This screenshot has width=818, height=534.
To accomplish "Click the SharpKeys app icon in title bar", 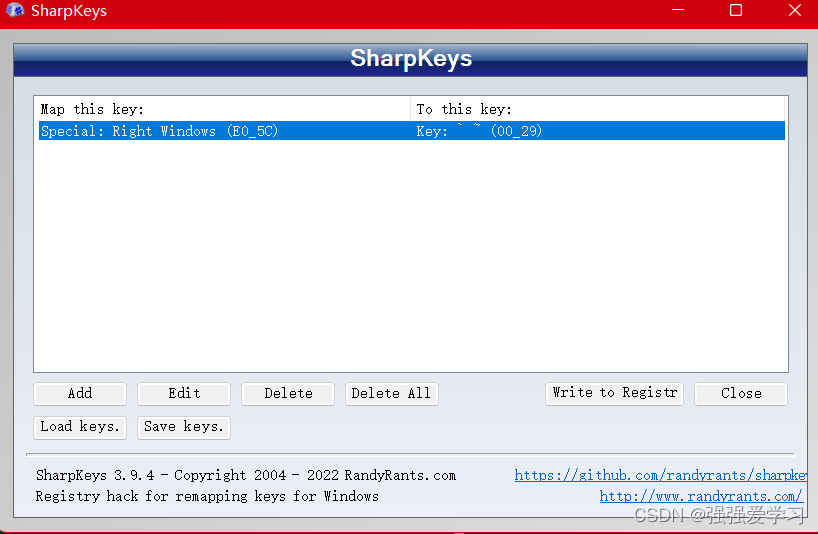I will click(x=15, y=10).
